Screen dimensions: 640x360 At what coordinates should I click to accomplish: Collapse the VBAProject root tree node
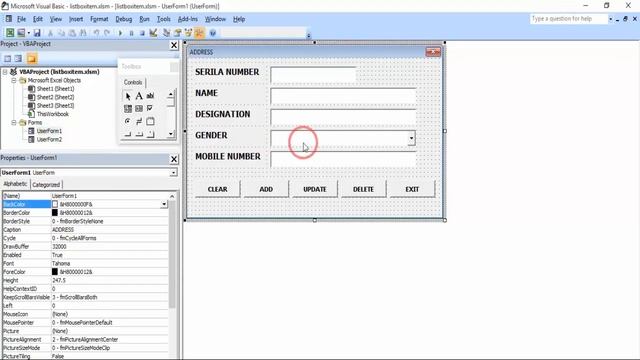(5, 72)
